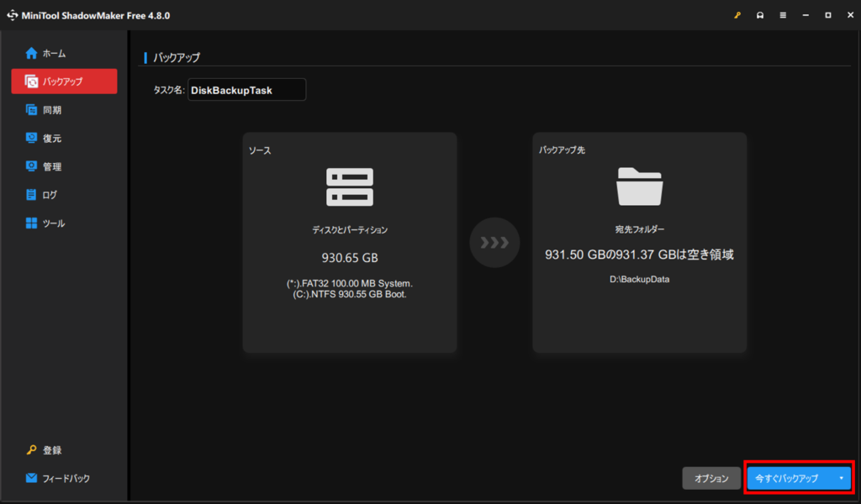Click the source disk drive icon
This screenshot has width=861, height=504.
349,187
